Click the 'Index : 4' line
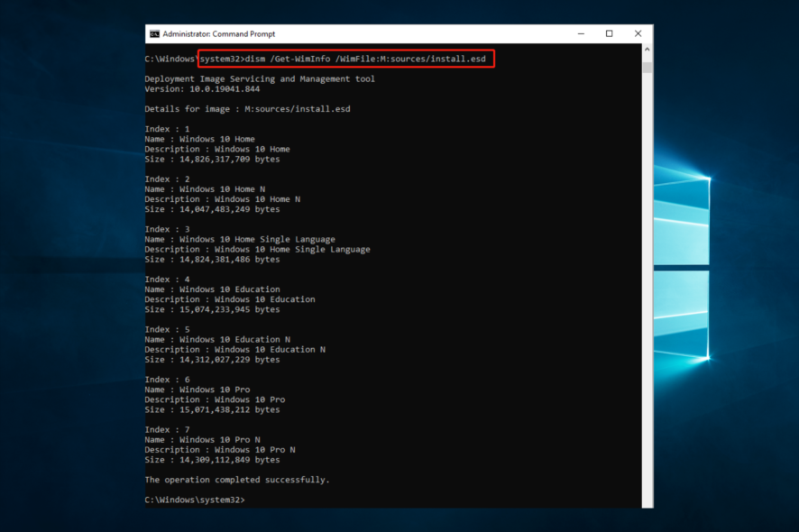Viewport: 799px width, 532px height. pyautogui.click(x=167, y=280)
